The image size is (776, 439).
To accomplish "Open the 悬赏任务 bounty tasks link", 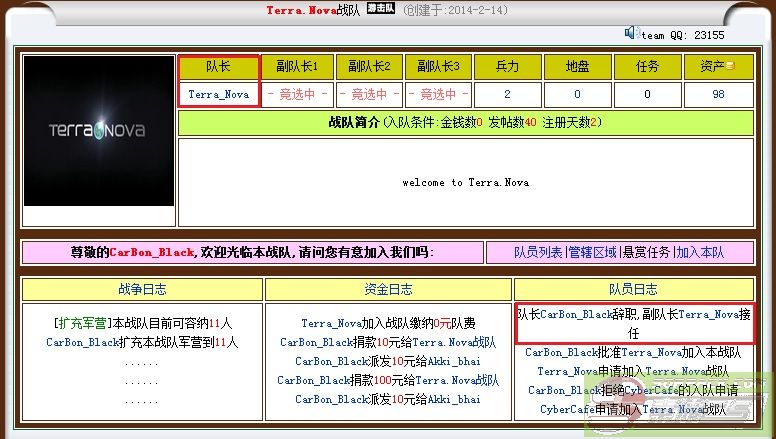I will point(647,253).
